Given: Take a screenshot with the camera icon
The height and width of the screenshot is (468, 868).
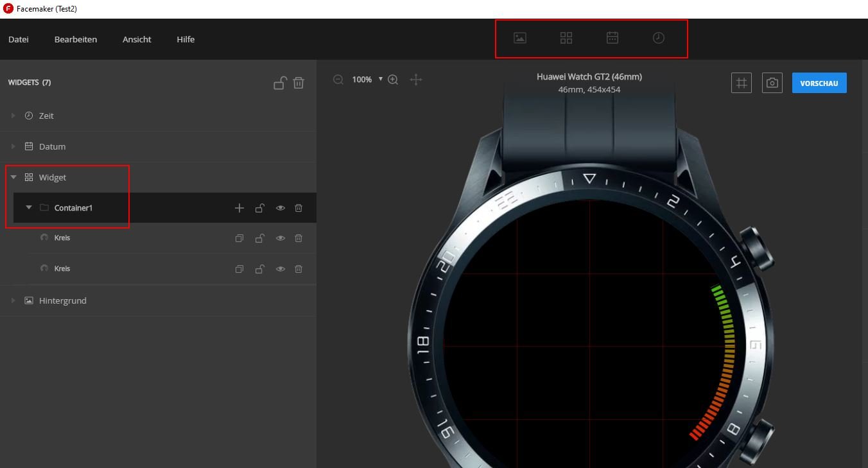Looking at the screenshot, I should pyautogui.click(x=772, y=83).
